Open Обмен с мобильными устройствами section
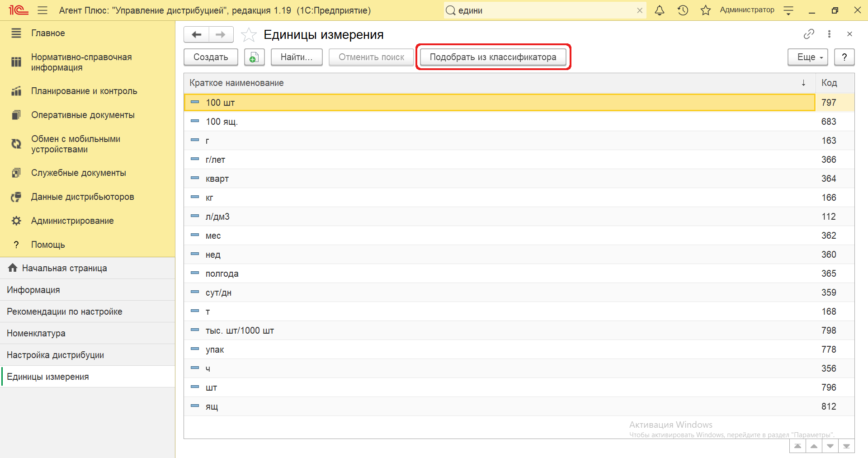The width and height of the screenshot is (868, 458). coord(87,144)
